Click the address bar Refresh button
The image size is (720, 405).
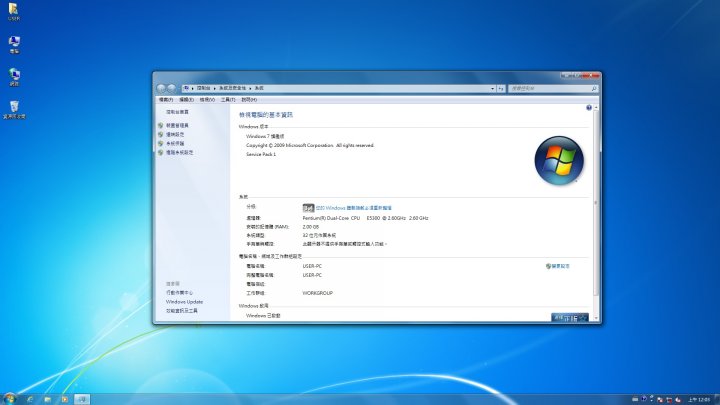(x=501, y=88)
